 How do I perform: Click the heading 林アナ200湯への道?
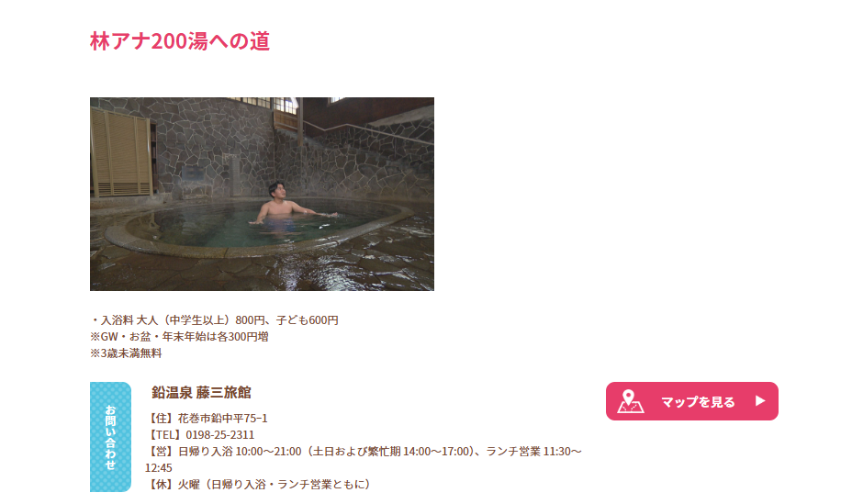click(x=180, y=41)
